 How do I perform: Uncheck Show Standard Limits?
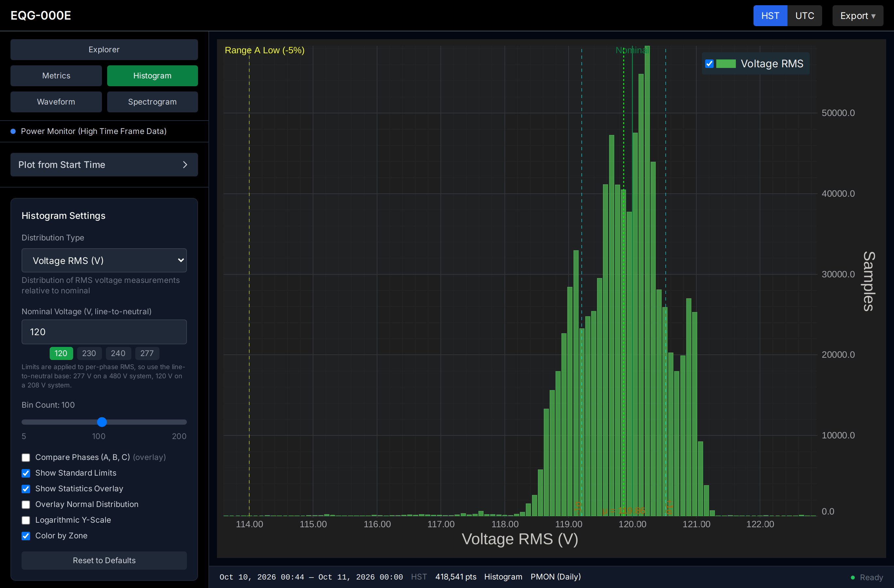26,473
